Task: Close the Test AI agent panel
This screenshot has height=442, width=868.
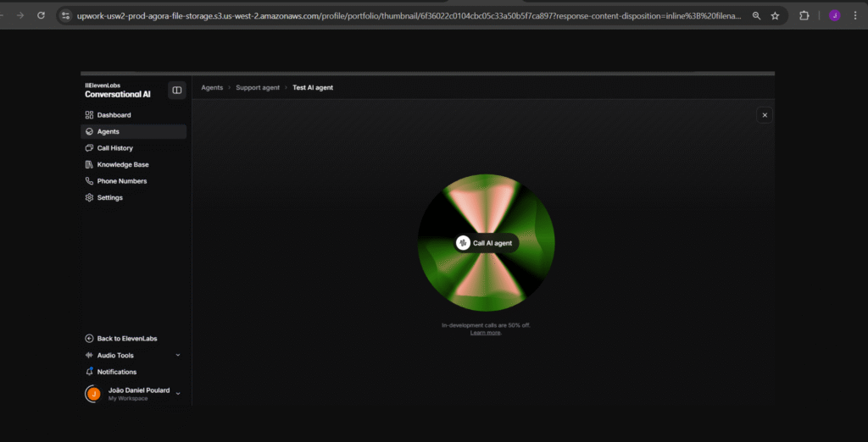Action: (x=765, y=115)
